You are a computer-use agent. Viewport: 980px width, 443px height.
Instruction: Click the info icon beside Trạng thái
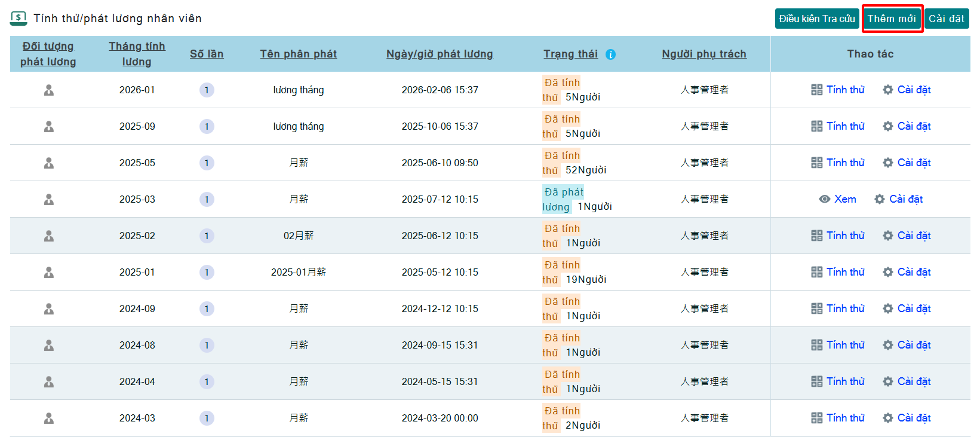pyautogui.click(x=610, y=54)
